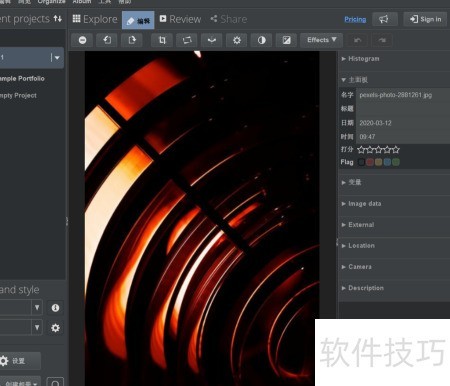Viewport: 450px width, 386px height.
Task: Click the settings button with gear icon
Action: [19, 361]
